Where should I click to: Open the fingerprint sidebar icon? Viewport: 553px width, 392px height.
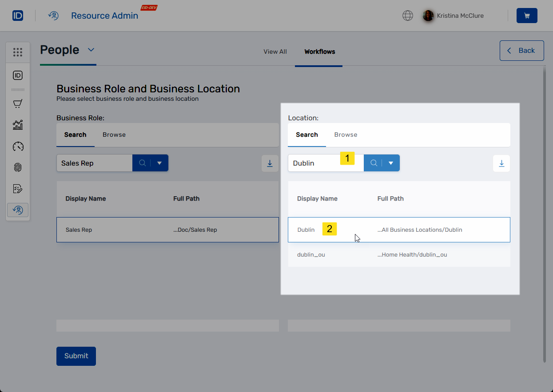click(18, 167)
